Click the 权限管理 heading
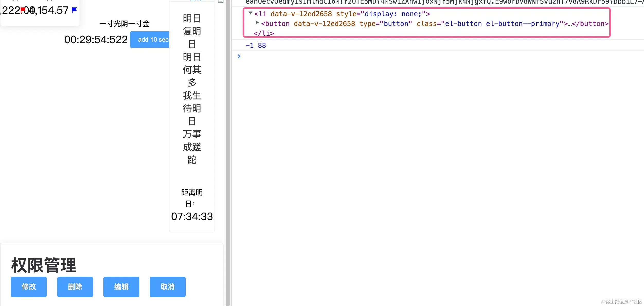Viewport: 644px width, 306px height. tap(44, 265)
